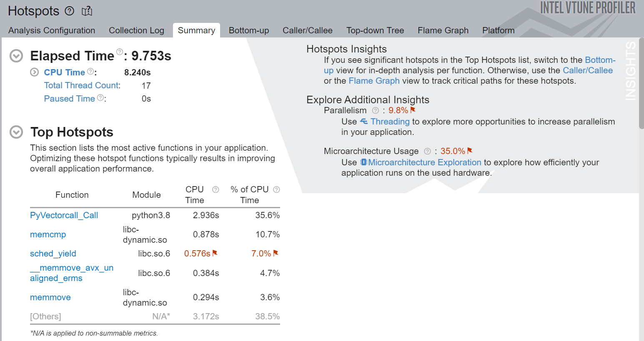Image resolution: width=644 pixels, height=341 pixels.
Task: Open the Flame Graph tab
Action: (x=443, y=30)
